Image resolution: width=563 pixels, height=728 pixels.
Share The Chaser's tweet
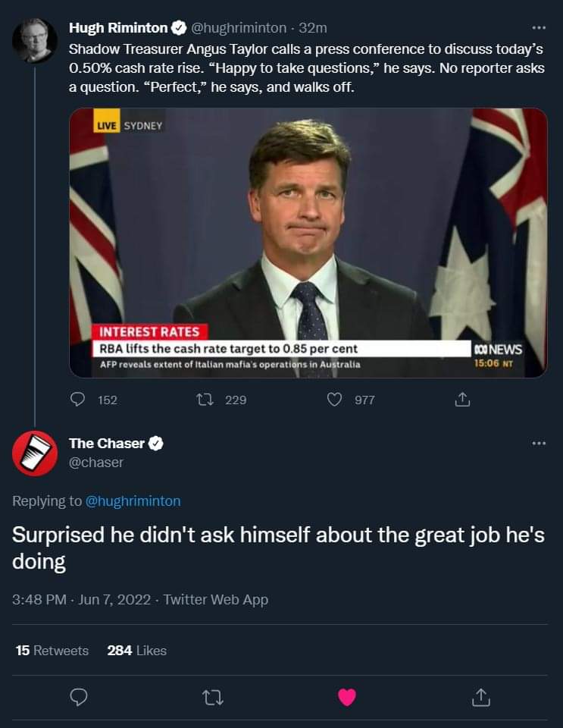coord(480,697)
